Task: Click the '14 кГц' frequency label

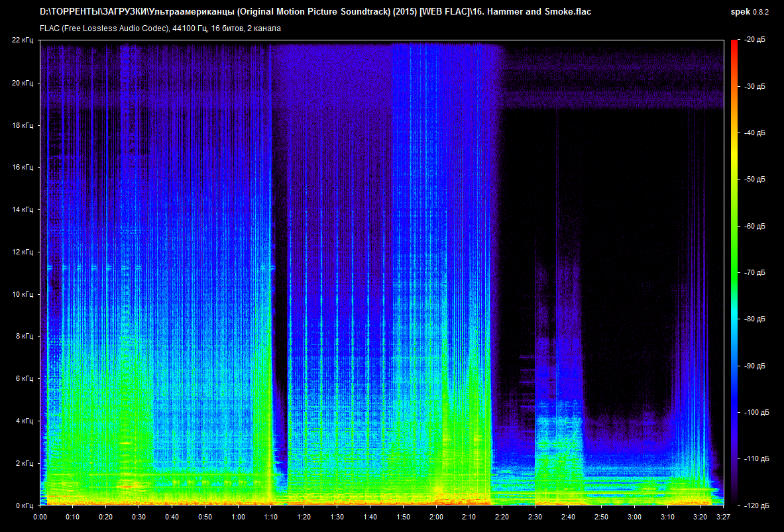Action: click(x=22, y=209)
